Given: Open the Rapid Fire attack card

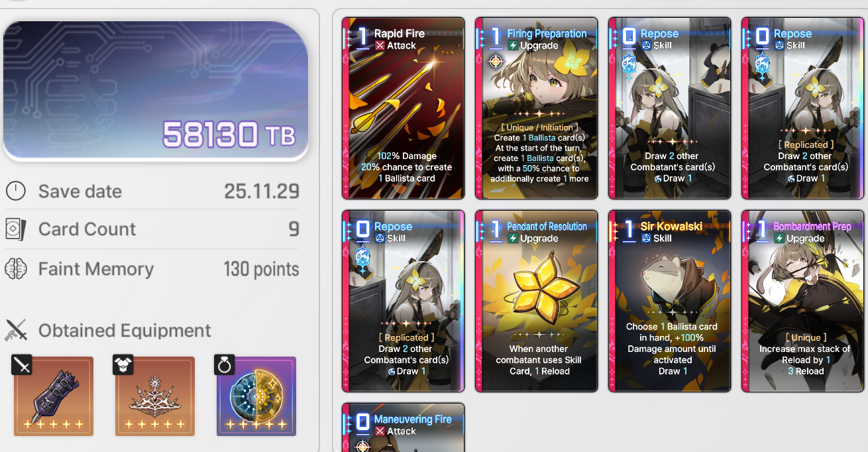Looking at the screenshot, I should (x=403, y=109).
